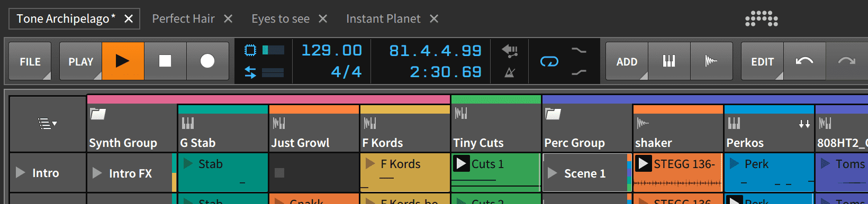Toggle the automation write arrow icon

(x=510, y=51)
